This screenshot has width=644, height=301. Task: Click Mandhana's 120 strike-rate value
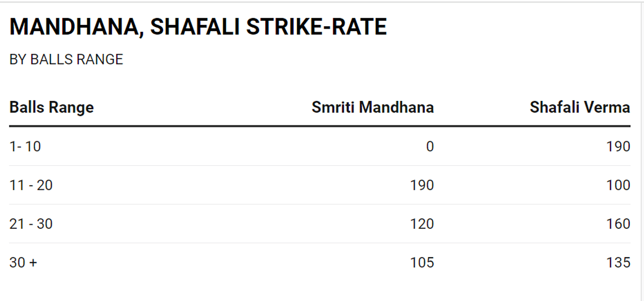click(x=422, y=224)
